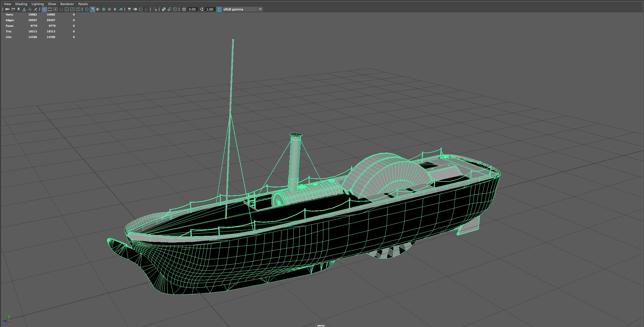The height and width of the screenshot is (327, 644).
Task: Open the View menu
Action: point(7,4)
